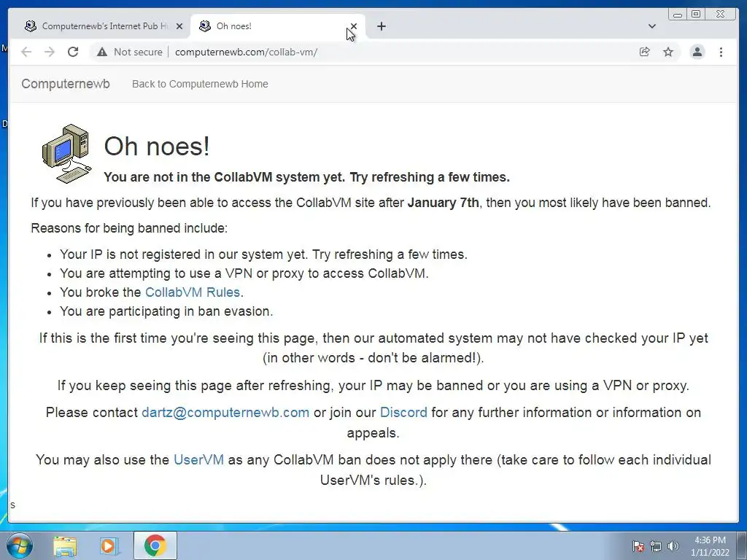Close the Computernewb's Internet Pub tab
The width and height of the screenshot is (747, 560).
coord(179,26)
